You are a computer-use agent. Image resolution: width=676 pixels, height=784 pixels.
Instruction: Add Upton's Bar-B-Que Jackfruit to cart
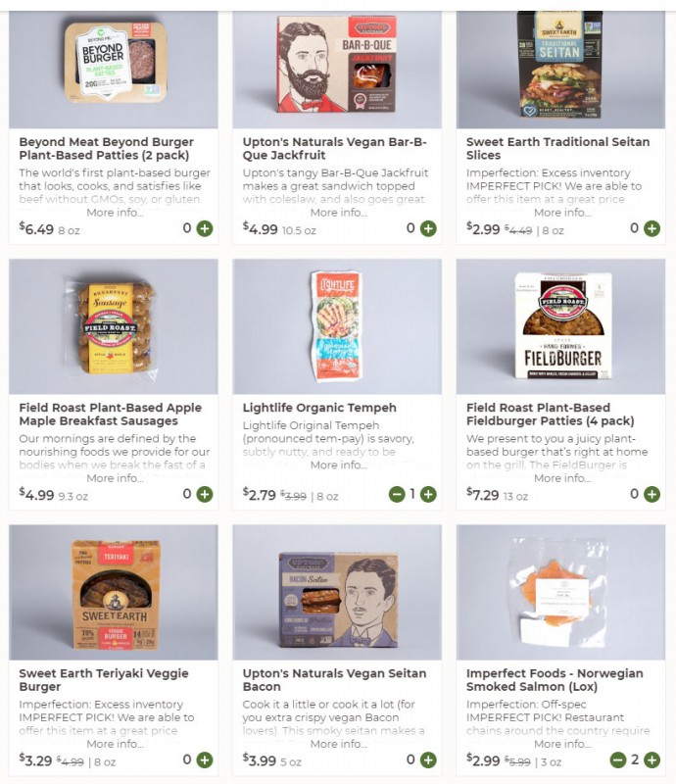click(428, 228)
